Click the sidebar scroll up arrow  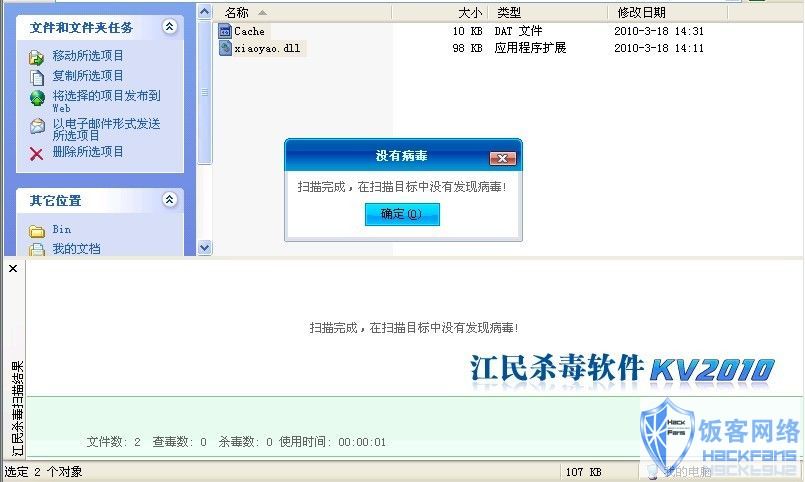pyautogui.click(x=204, y=11)
